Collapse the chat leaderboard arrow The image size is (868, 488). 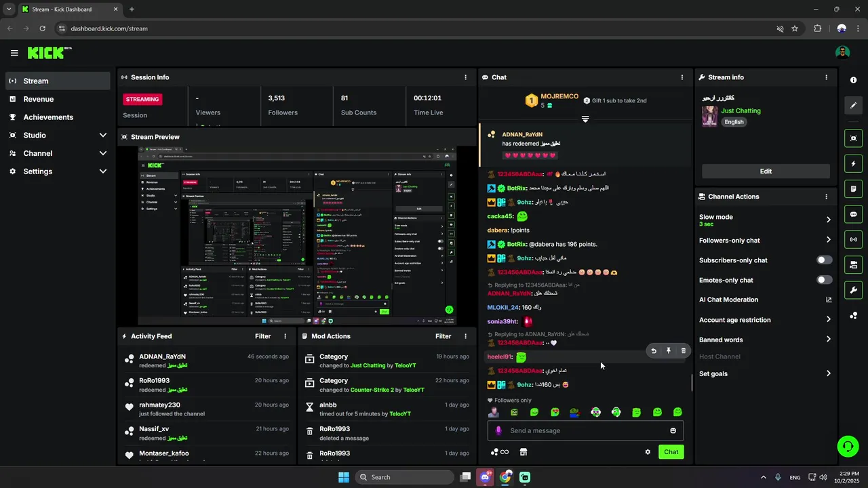tap(585, 119)
